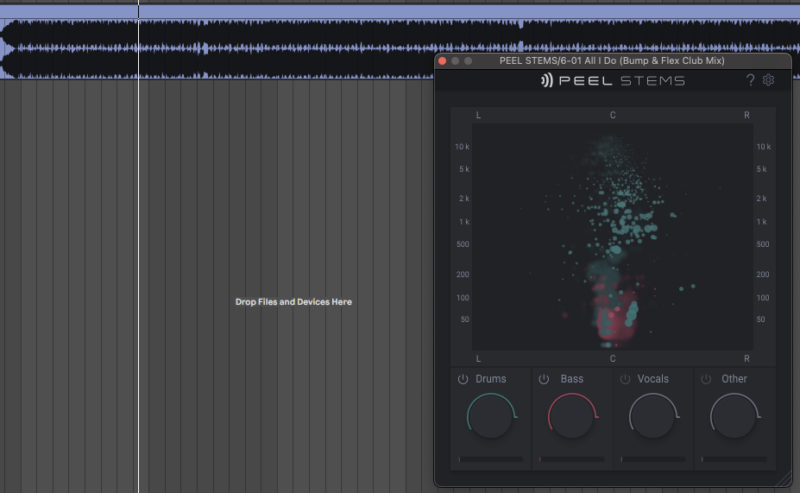Click the Vocals stem label
Image resolution: width=800 pixels, height=493 pixels.
(x=653, y=379)
